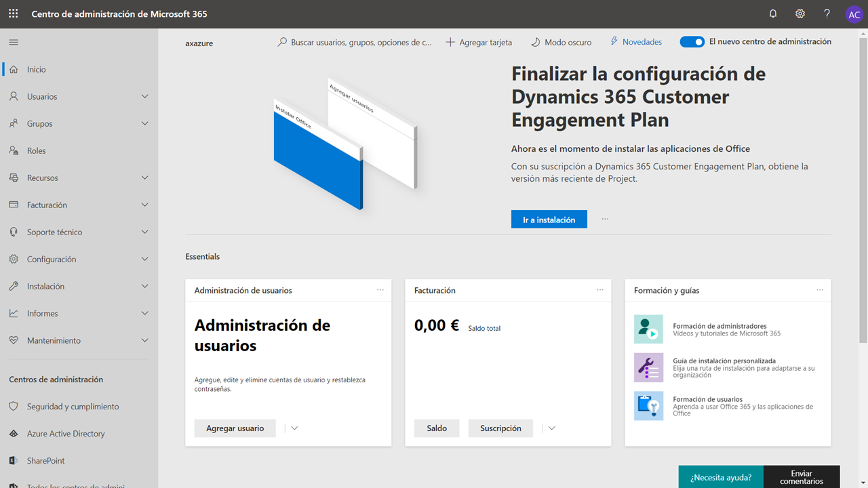The width and height of the screenshot is (868, 488).
Task: Click the Configuración gear icon in sidebar
Action: [14, 259]
